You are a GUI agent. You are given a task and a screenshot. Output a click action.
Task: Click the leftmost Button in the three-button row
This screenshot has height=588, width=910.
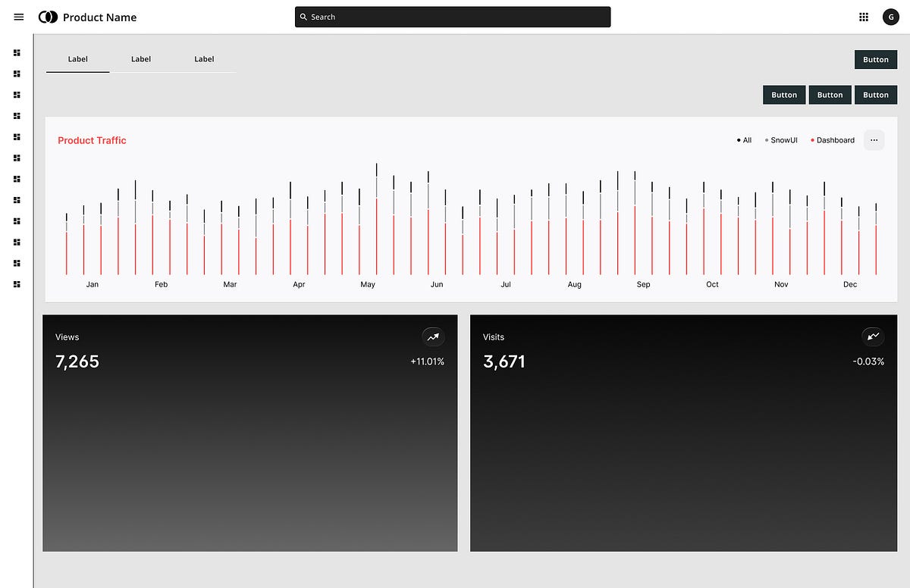tap(784, 95)
